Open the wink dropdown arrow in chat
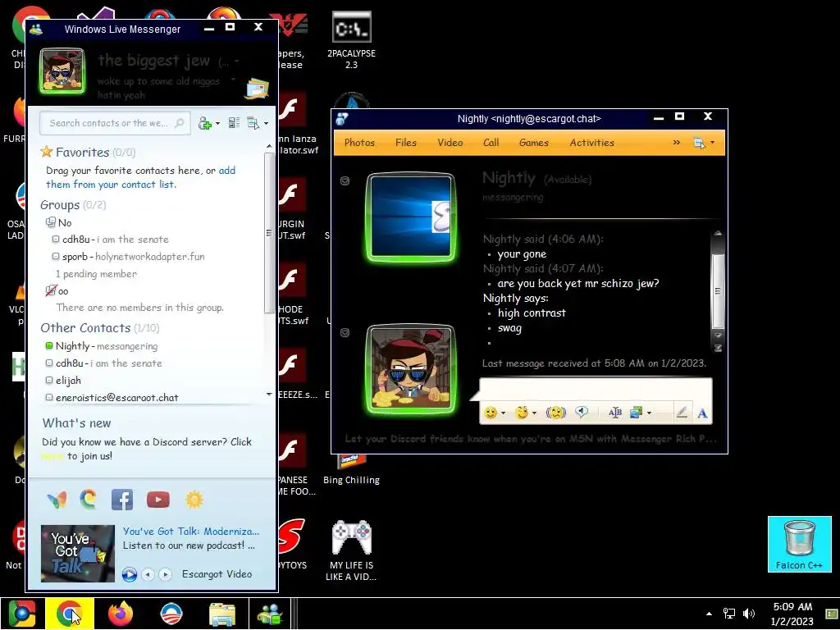Viewport: 840px width, 630px height. point(533,413)
